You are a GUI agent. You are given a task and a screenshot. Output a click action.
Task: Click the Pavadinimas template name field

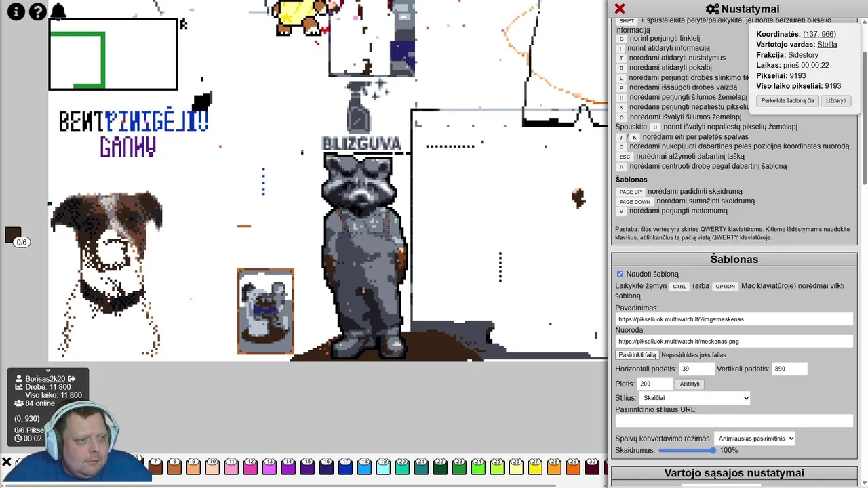click(x=734, y=319)
